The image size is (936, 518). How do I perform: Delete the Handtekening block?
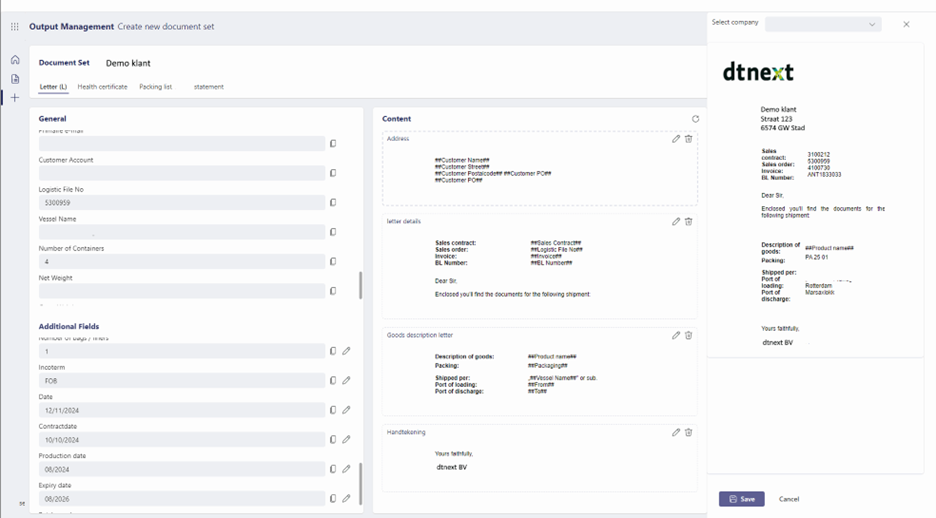(688, 432)
